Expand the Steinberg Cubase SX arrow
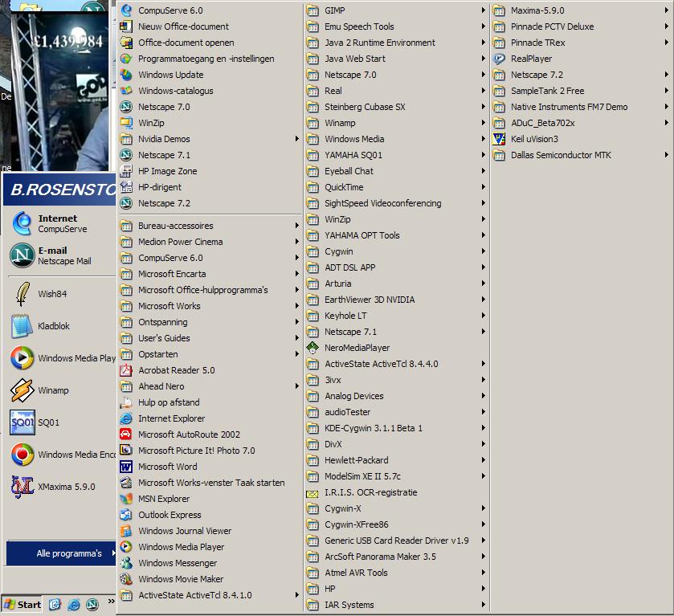This screenshot has width=674, height=616. [483, 107]
